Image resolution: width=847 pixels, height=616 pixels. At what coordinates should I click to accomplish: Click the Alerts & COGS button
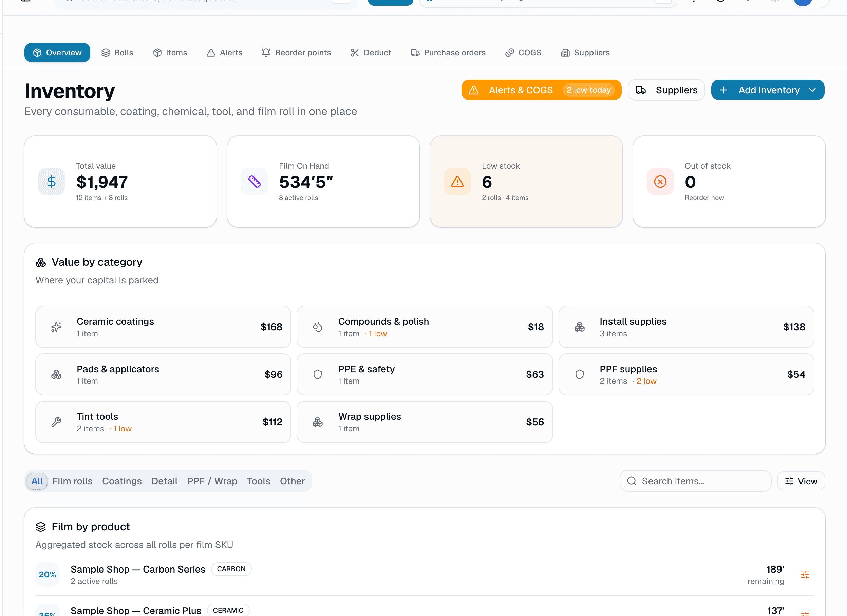pos(541,90)
